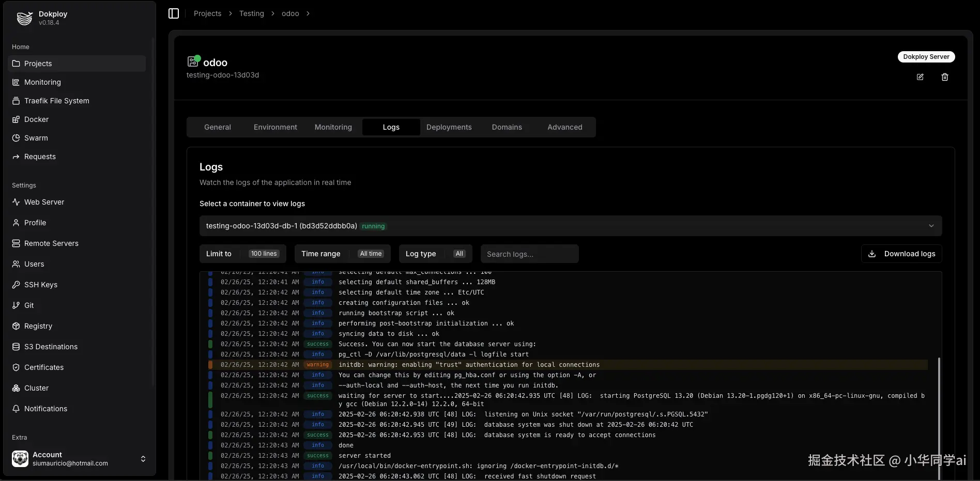This screenshot has width=980, height=481.
Task: Delete odoo using the trash icon
Action: [x=945, y=77]
